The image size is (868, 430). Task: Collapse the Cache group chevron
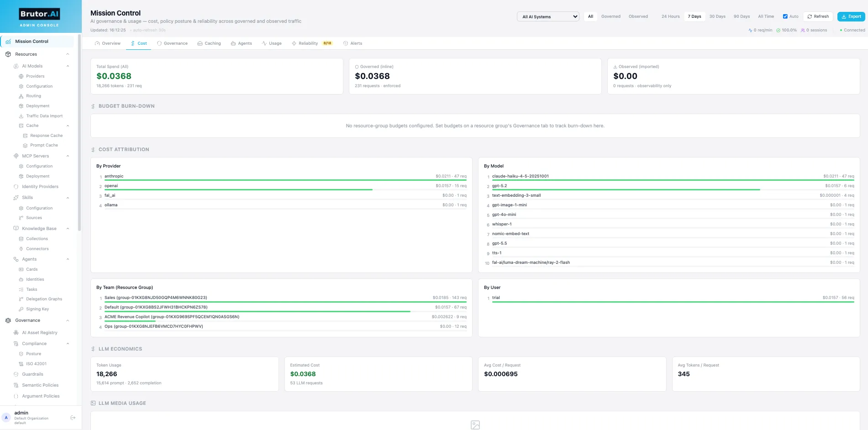68,126
